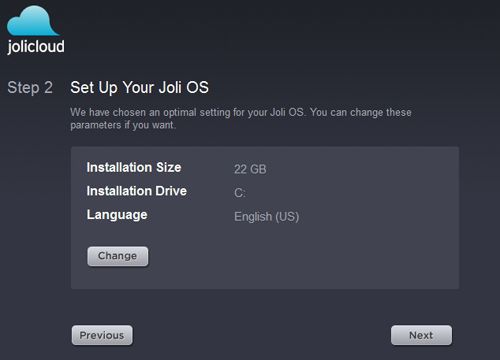This screenshot has width=500, height=360.
Task: Open the Change settings button
Action: [x=118, y=256]
